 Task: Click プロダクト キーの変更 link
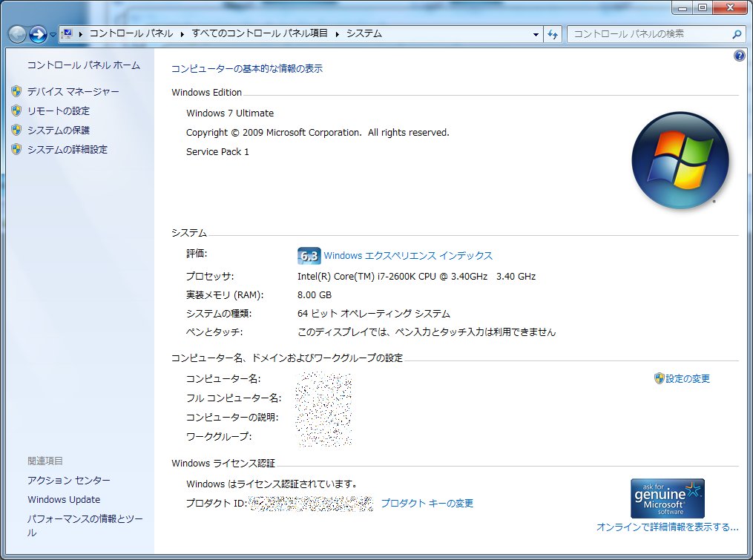pos(427,504)
